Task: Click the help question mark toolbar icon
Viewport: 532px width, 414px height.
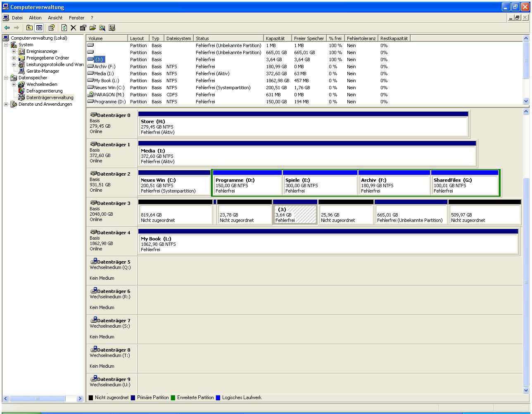Action: point(51,28)
